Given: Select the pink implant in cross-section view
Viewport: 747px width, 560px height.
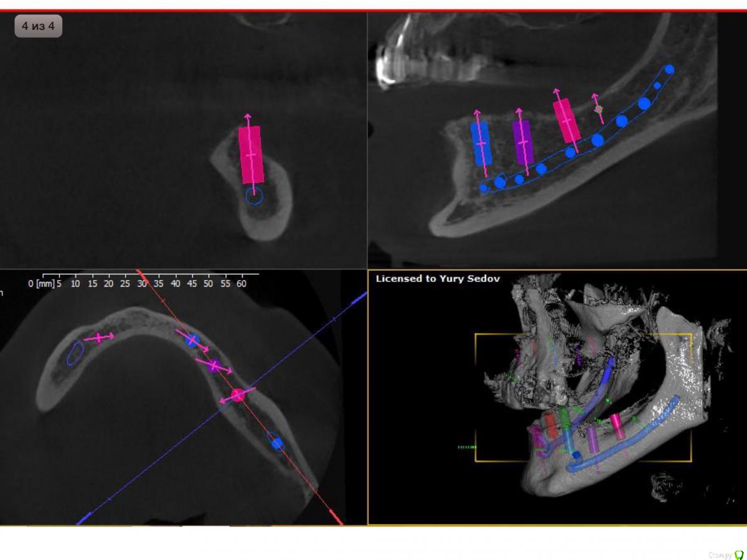Looking at the screenshot, I should 251,154.
